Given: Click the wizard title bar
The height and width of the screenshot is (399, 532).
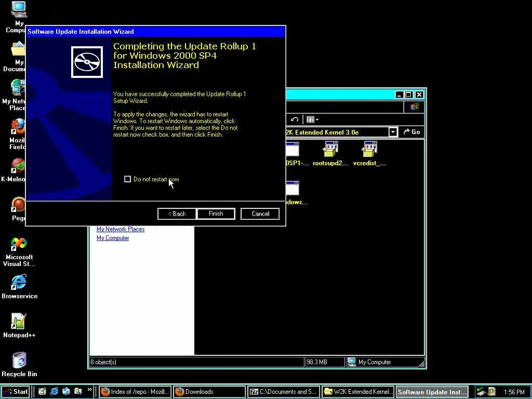Looking at the screenshot, I should [156, 32].
